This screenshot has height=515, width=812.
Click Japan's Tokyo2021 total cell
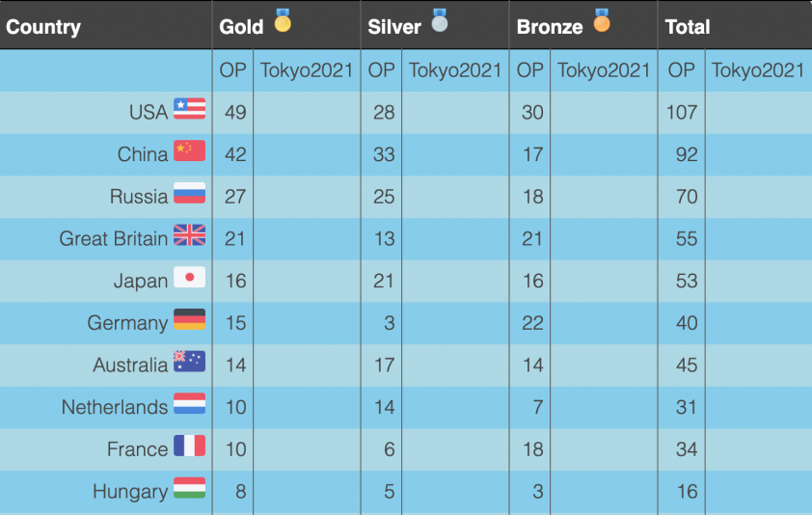pos(759,281)
